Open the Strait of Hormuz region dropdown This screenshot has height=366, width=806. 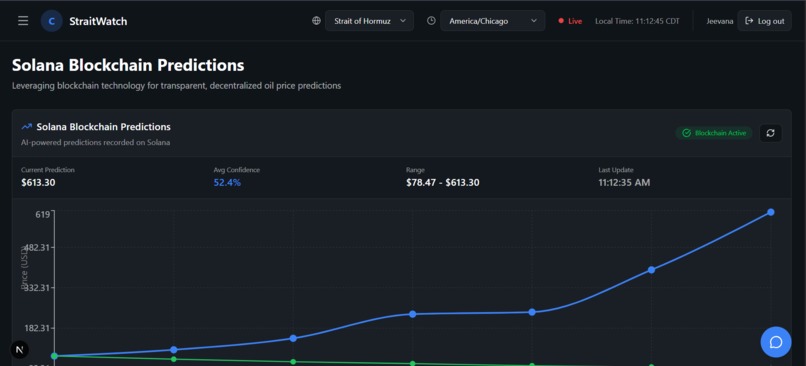click(x=369, y=21)
